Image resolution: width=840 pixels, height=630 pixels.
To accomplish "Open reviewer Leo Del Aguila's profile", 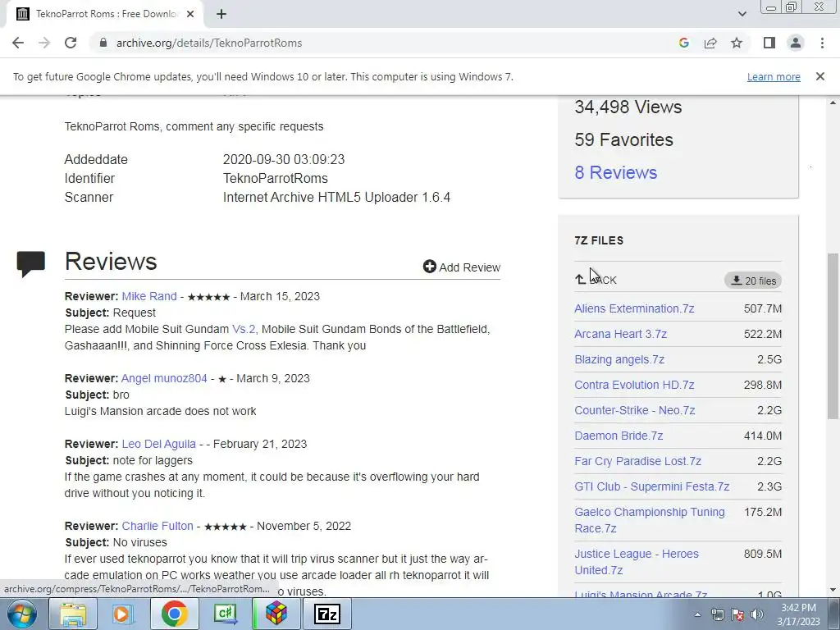I will (x=158, y=444).
